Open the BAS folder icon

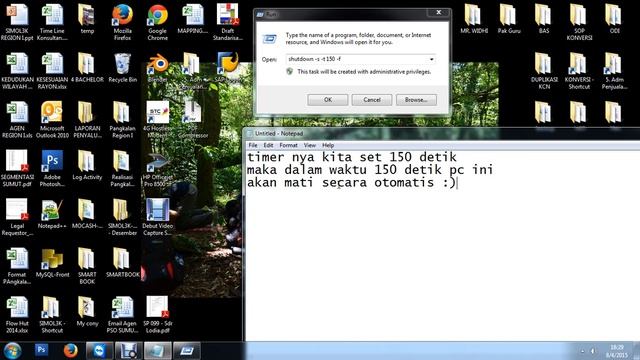click(544, 19)
